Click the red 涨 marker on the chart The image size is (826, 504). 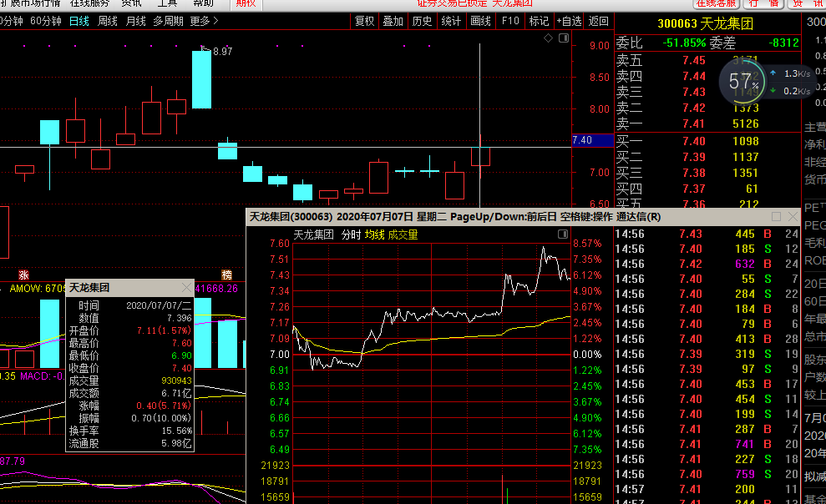click(23, 275)
